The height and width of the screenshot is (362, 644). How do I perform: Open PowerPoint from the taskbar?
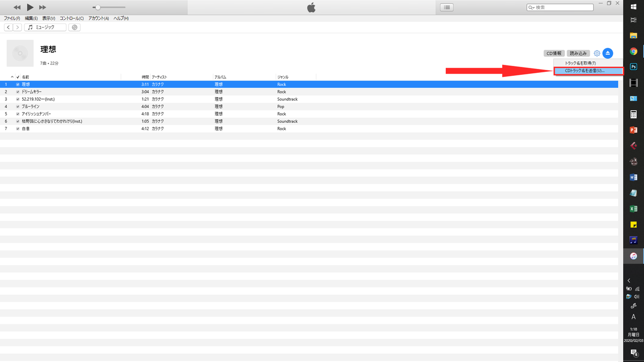coord(633,130)
